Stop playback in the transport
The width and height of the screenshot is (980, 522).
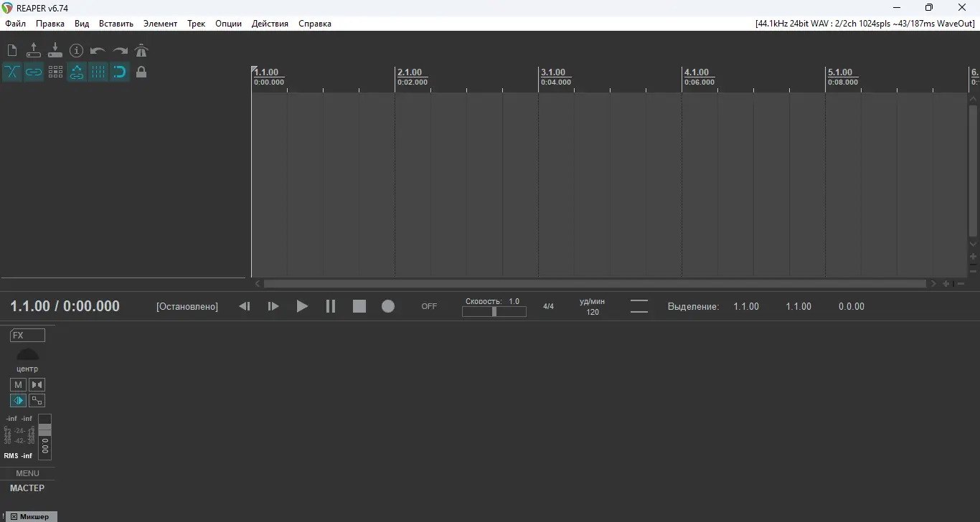pyautogui.click(x=359, y=306)
